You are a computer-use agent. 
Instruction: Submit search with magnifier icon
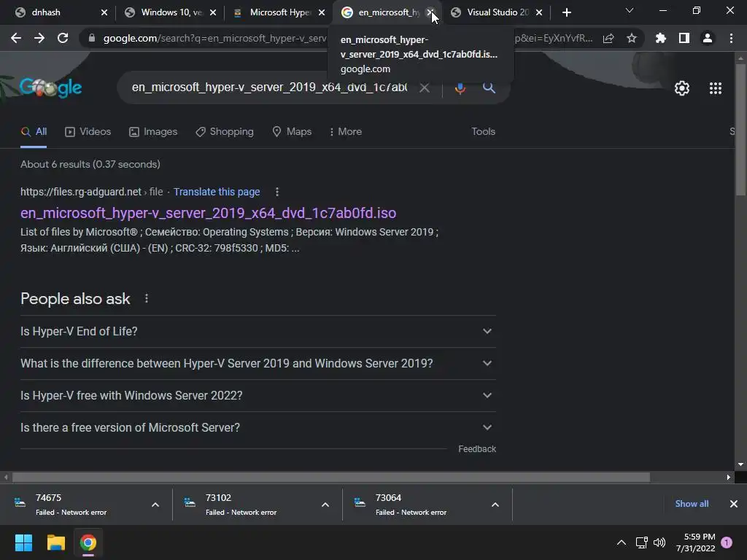(489, 87)
